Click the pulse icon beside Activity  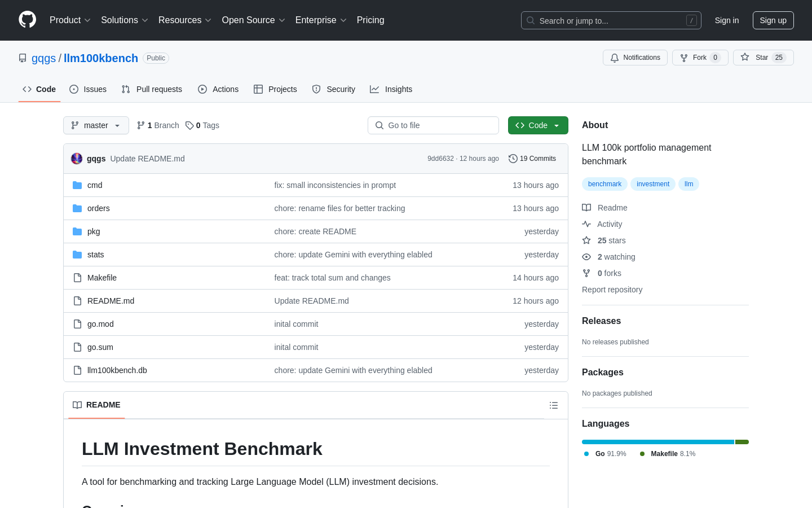click(586, 224)
